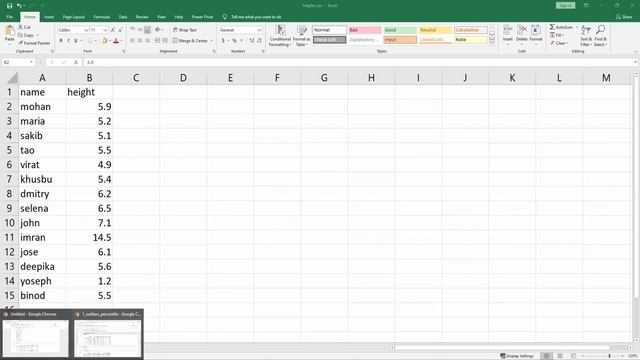Toggle Italic formatting
The width and height of the screenshot is (640, 360).
pos(68,41)
